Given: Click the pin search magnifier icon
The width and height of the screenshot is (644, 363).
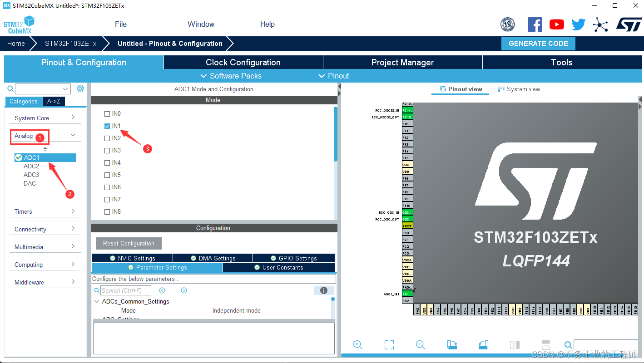Looking at the screenshot, I should coord(568,345).
